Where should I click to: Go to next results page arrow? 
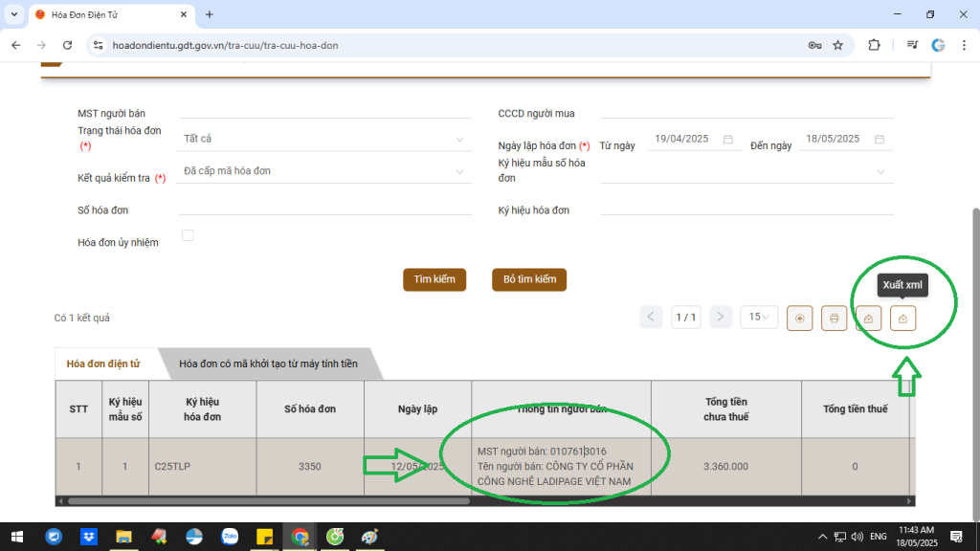(x=721, y=318)
